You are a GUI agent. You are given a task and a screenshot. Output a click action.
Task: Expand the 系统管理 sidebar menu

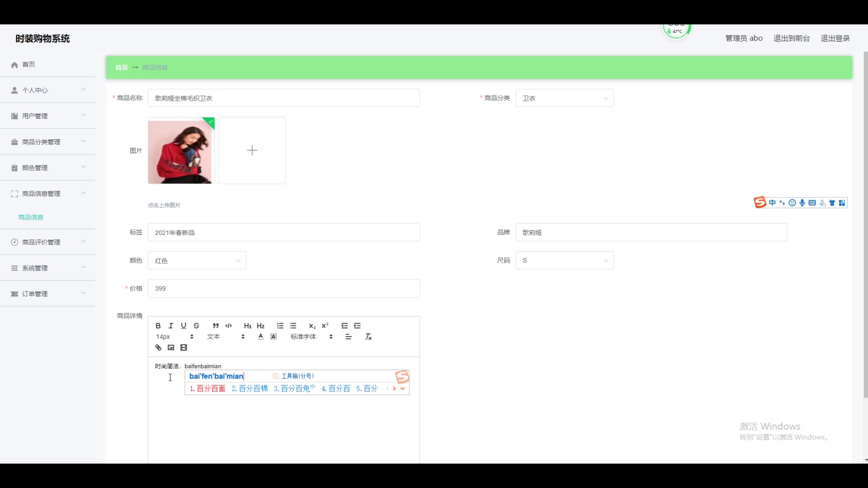47,268
